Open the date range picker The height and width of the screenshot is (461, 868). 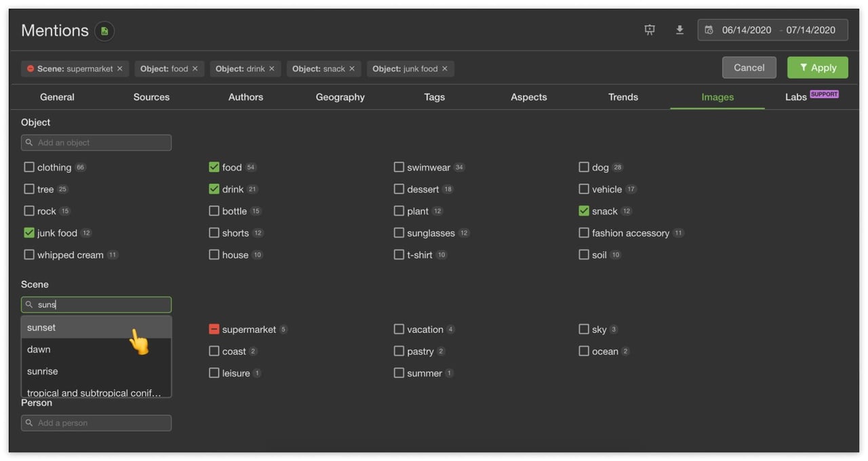coord(772,30)
